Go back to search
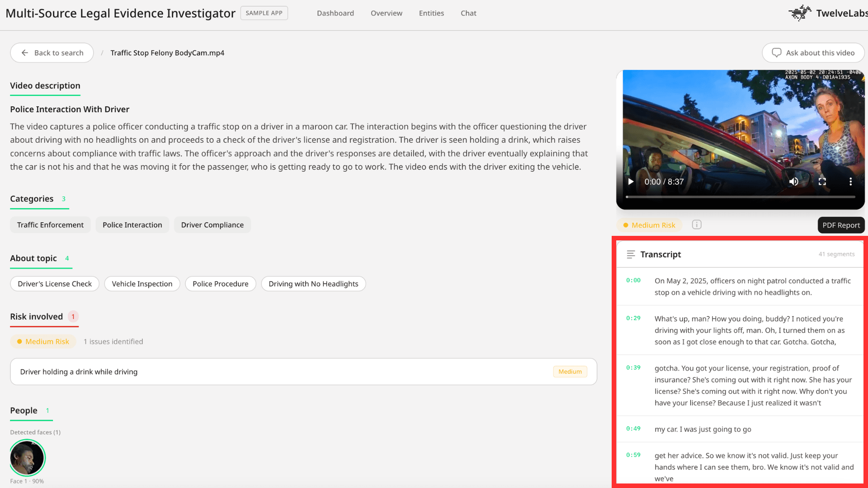The image size is (868, 488). pos(52,53)
